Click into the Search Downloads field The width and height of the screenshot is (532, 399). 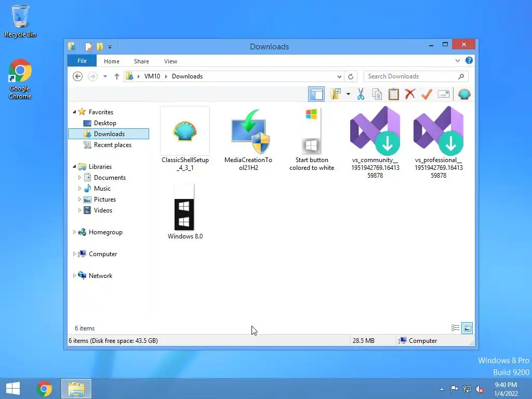416,76
